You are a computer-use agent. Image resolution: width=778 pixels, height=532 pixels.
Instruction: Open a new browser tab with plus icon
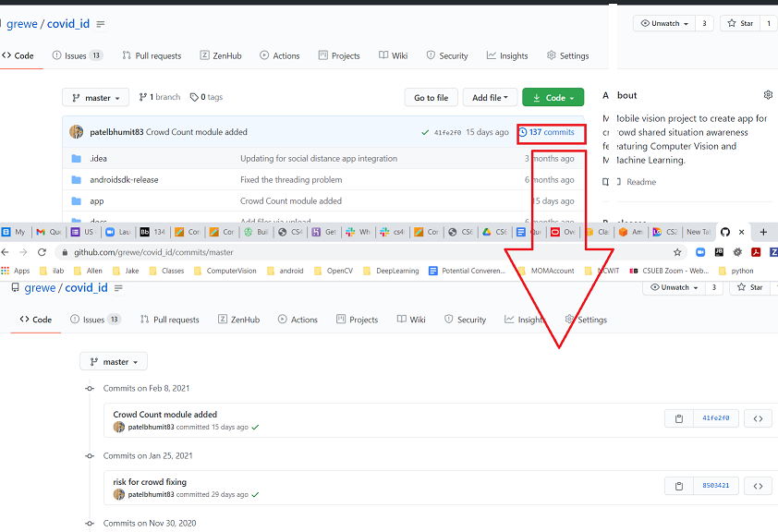coord(762,233)
